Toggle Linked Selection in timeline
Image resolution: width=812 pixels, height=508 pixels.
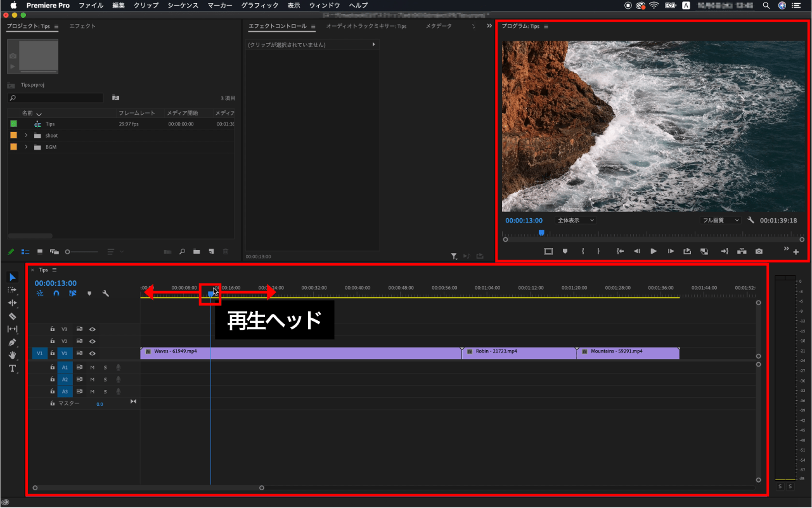point(73,294)
